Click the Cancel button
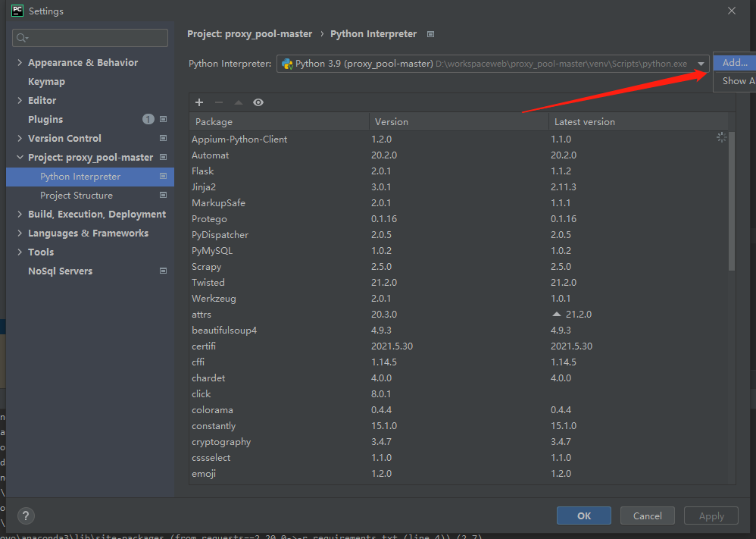 [x=647, y=515]
